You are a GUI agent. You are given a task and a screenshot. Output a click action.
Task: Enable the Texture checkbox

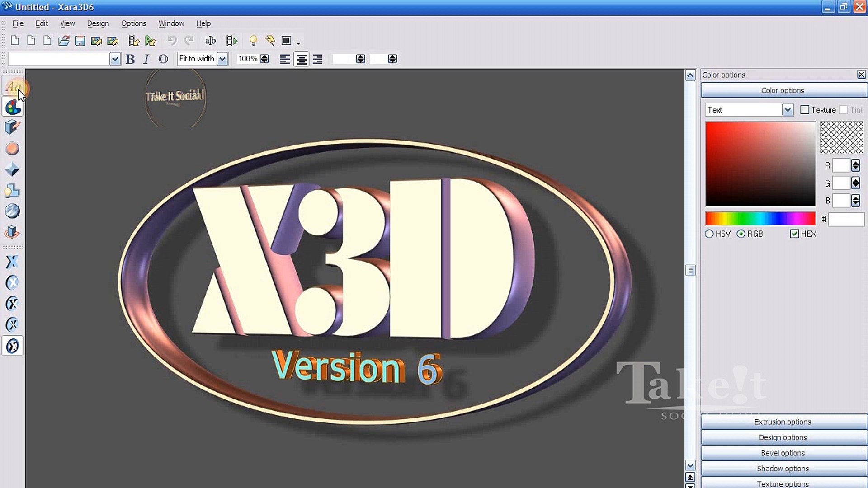805,110
